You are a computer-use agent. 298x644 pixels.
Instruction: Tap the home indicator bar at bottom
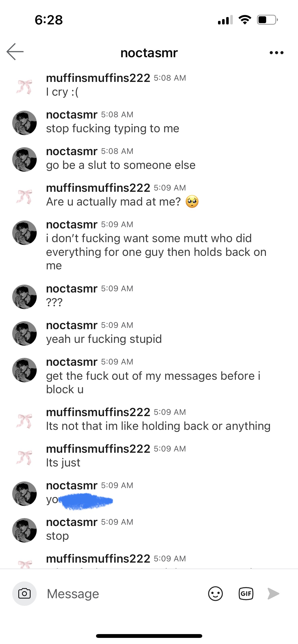149,636
